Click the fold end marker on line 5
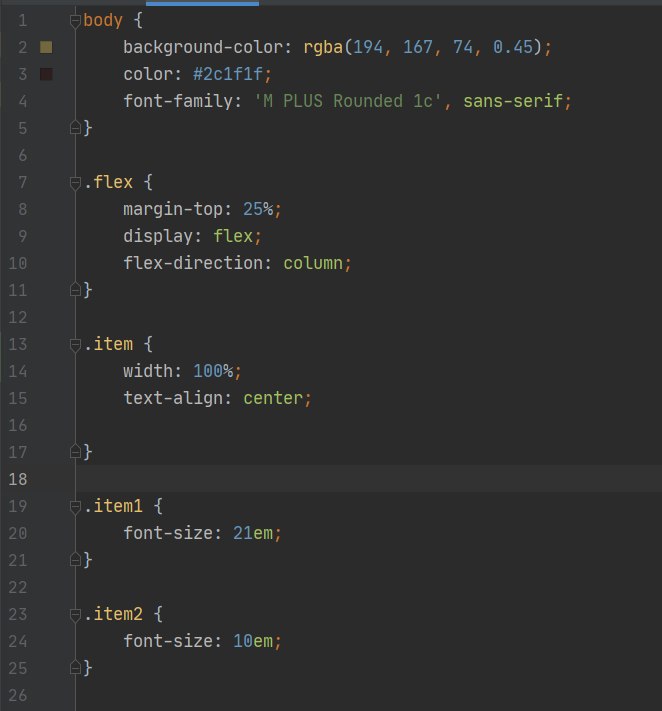662x711 pixels. (75, 128)
